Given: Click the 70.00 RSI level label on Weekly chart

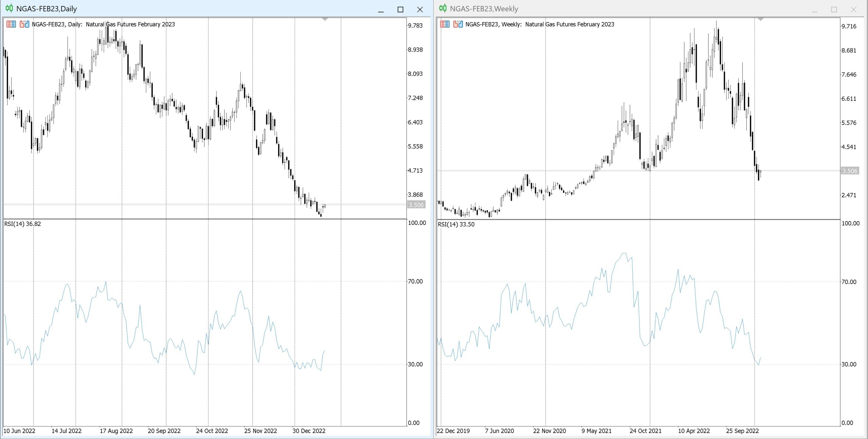Looking at the screenshot, I should click(x=849, y=282).
